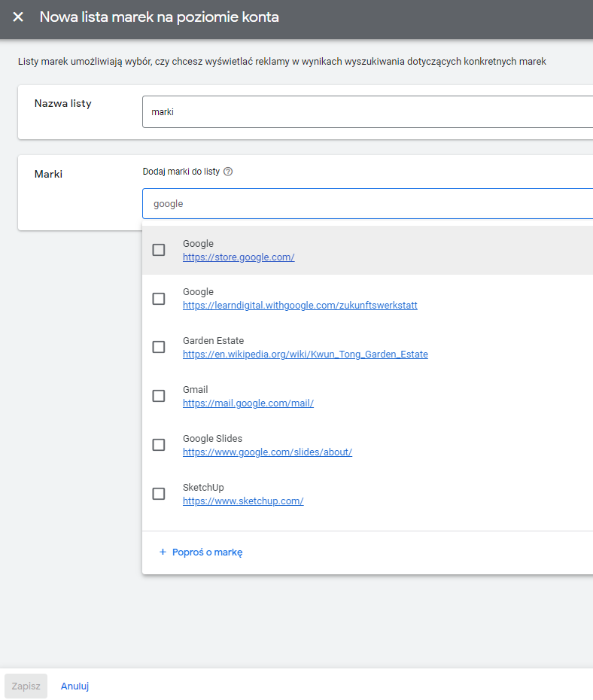Open google.com/slides/about link
The image size is (593, 700).
point(267,452)
